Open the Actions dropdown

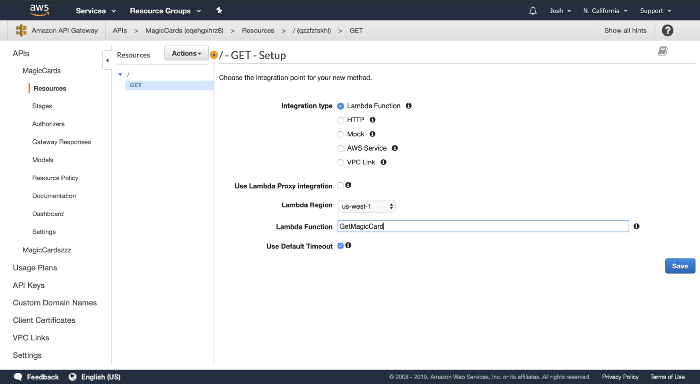tap(186, 53)
